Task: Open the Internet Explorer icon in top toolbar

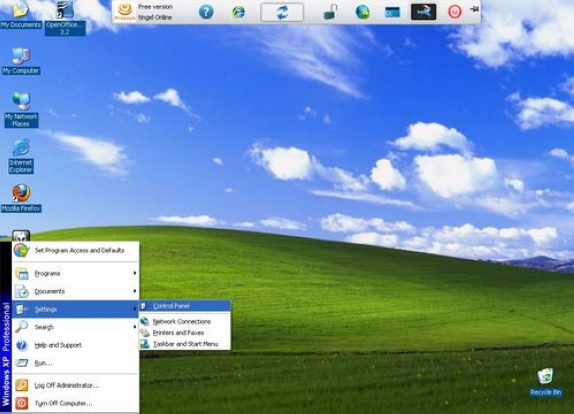Action: 238,12
